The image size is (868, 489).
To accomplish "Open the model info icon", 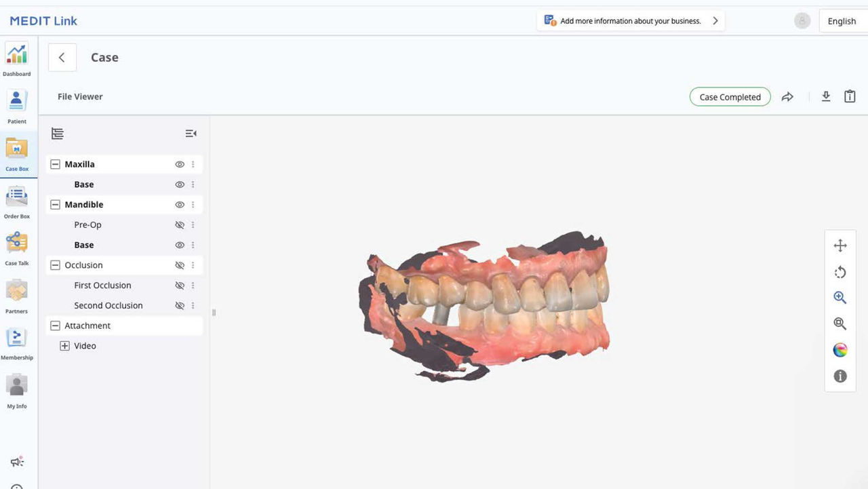I will (x=840, y=376).
